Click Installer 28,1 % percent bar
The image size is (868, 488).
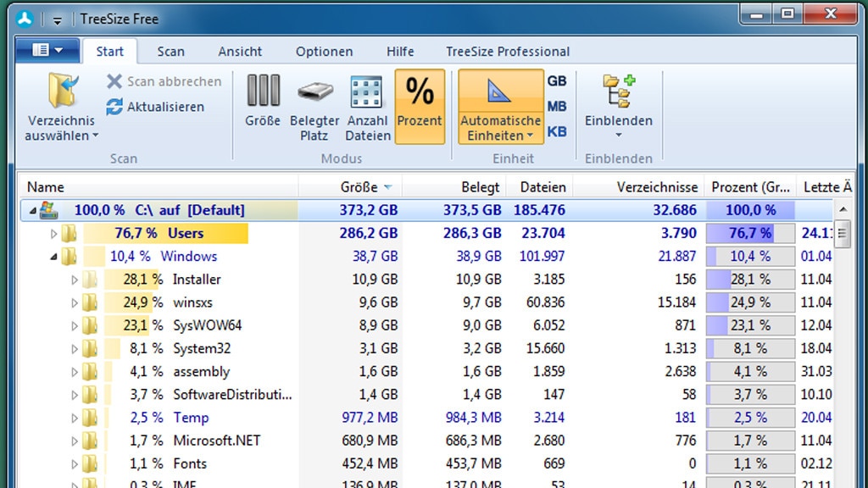pyautogui.click(x=750, y=280)
